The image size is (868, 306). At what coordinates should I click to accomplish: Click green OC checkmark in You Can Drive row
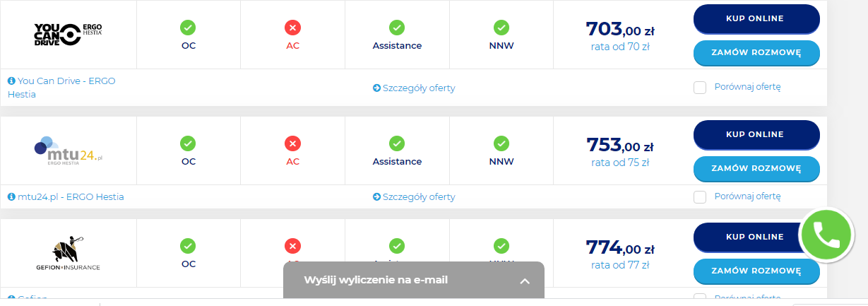point(188,28)
